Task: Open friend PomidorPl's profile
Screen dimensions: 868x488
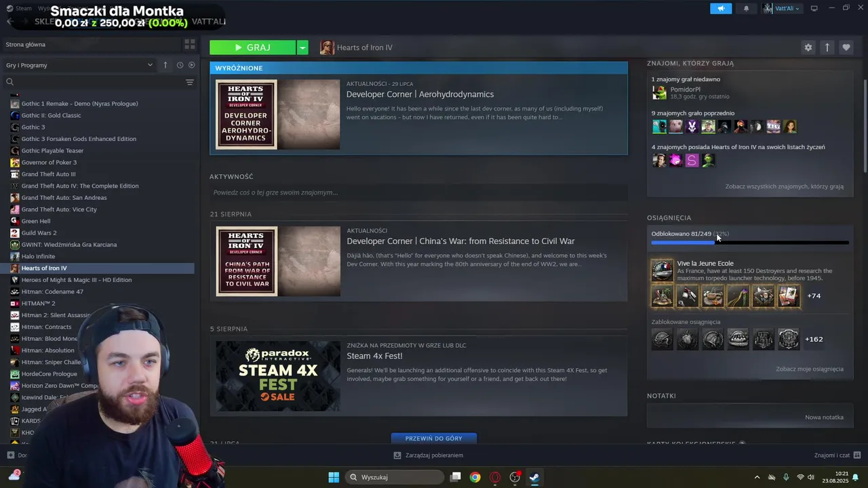Action: click(685, 89)
